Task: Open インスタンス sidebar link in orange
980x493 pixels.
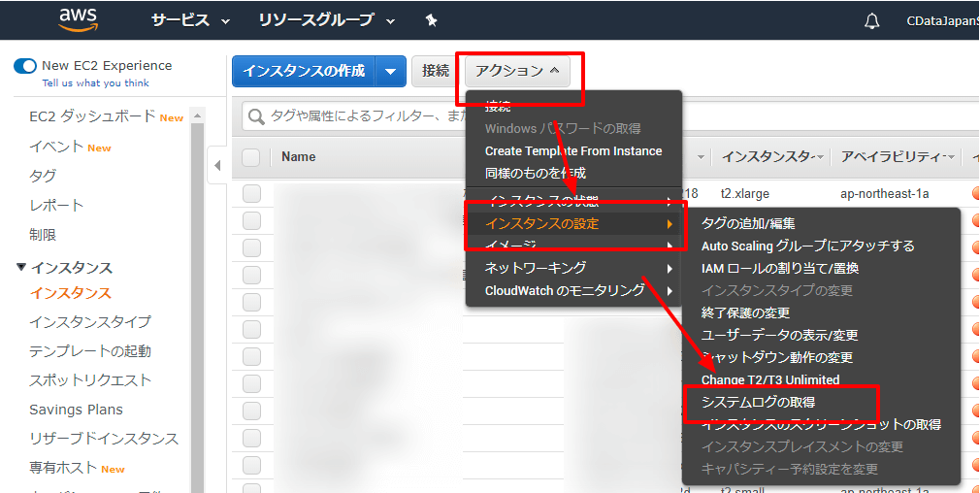Action: (70, 293)
